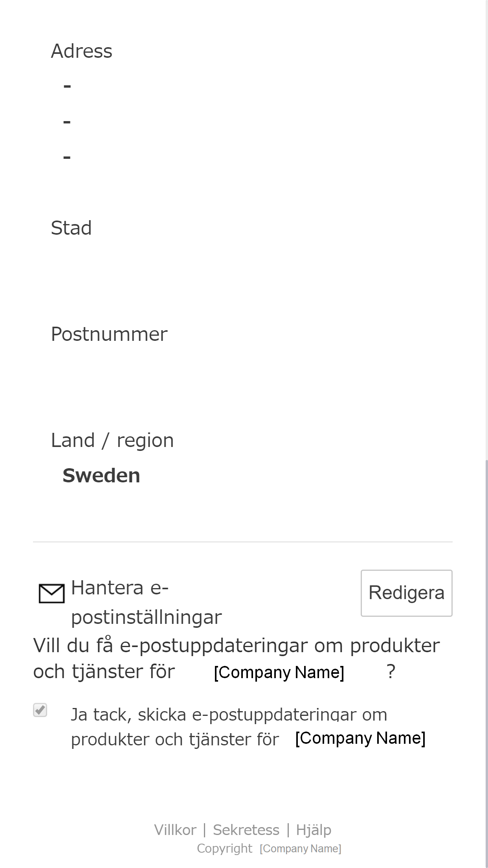Screen dimensions: 488x868
Task: Click the Hantera e-postinställningar heading
Action: point(146,602)
